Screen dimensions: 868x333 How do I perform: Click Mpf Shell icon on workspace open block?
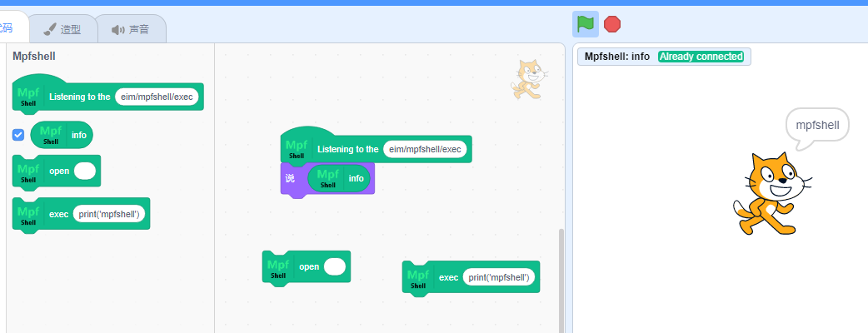(278, 268)
